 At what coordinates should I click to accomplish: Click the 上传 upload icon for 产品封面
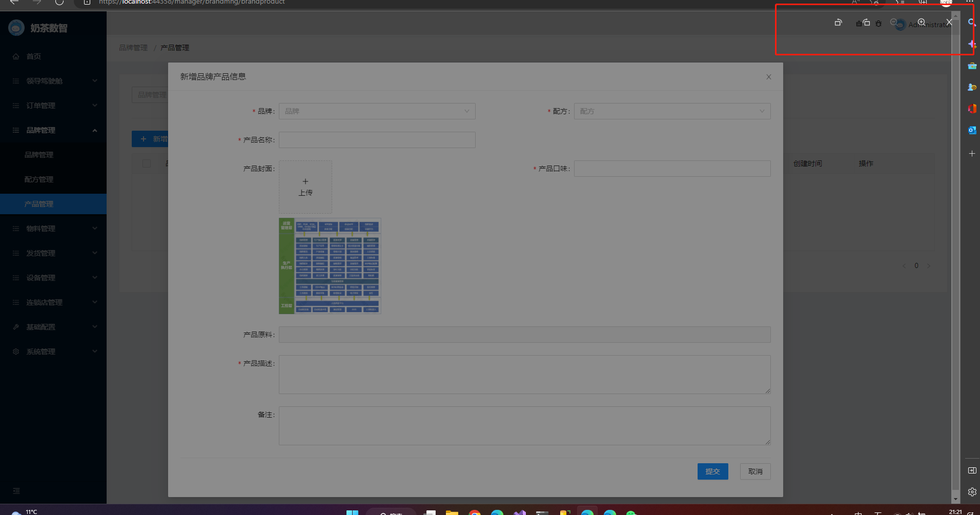coord(305,186)
